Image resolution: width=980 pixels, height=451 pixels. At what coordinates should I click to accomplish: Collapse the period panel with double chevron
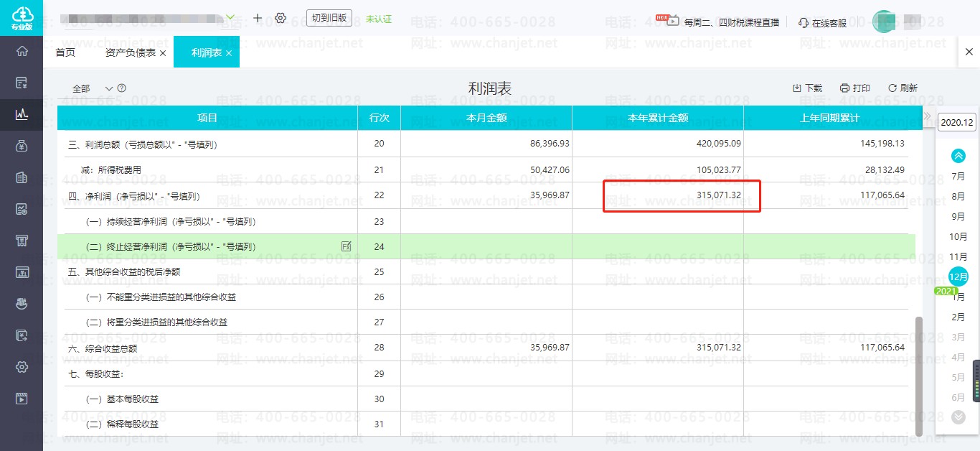pyautogui.click(x=927, y=116)
